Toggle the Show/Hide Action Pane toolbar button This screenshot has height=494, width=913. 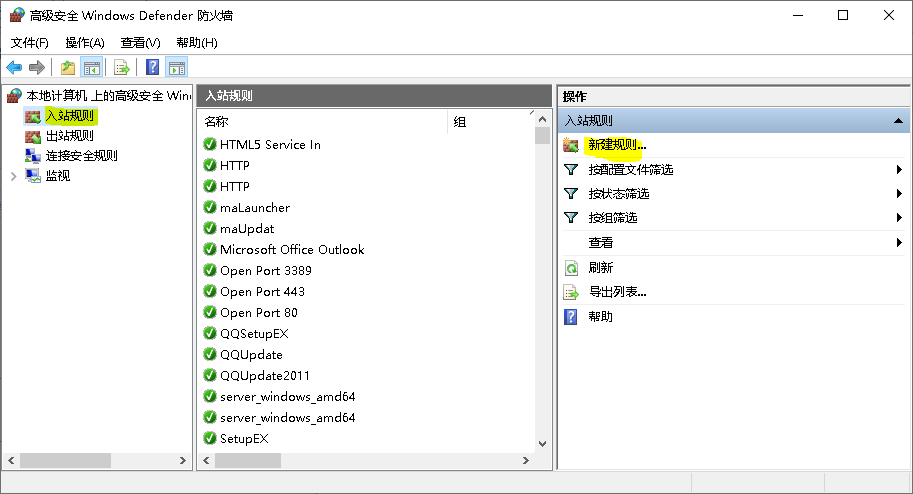click(177, 67)
